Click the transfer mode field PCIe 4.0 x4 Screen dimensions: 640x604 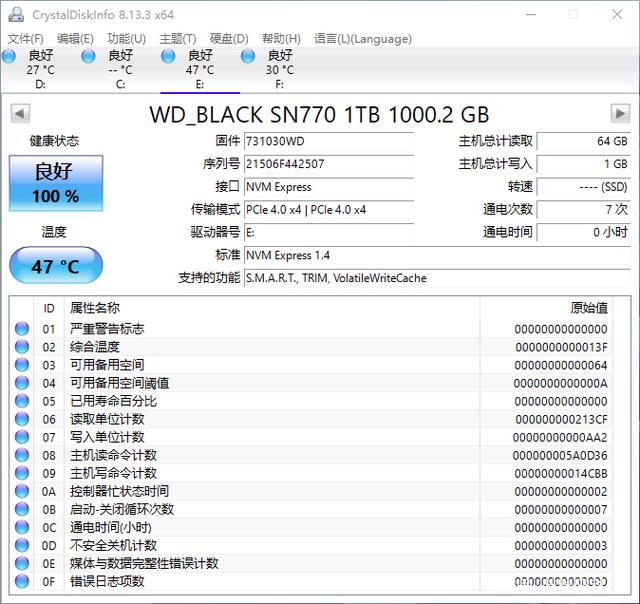[329, 210]
